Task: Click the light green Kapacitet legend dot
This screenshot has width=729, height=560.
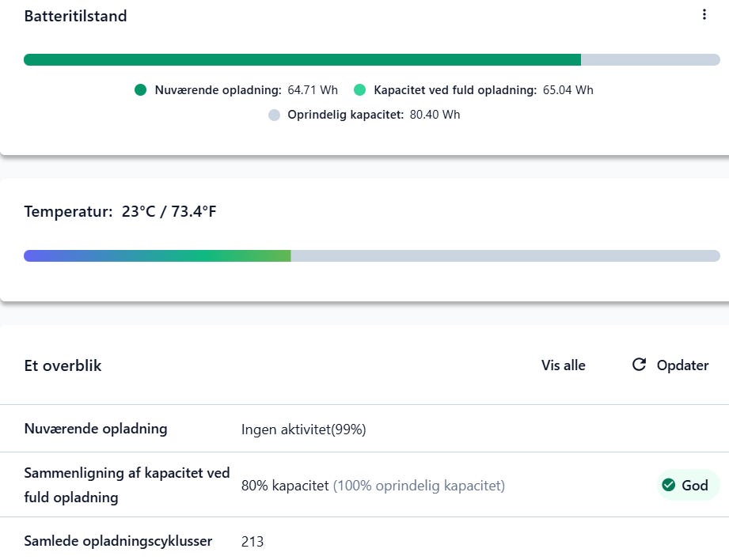Action: click(x=360, y=90)
